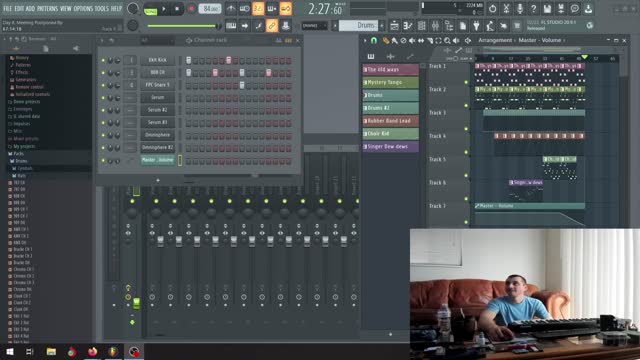Image resolution: width=640 pixels, height=360 pixels.
Task: Mute the first Serum channel
Action: [x=103, y=98]
